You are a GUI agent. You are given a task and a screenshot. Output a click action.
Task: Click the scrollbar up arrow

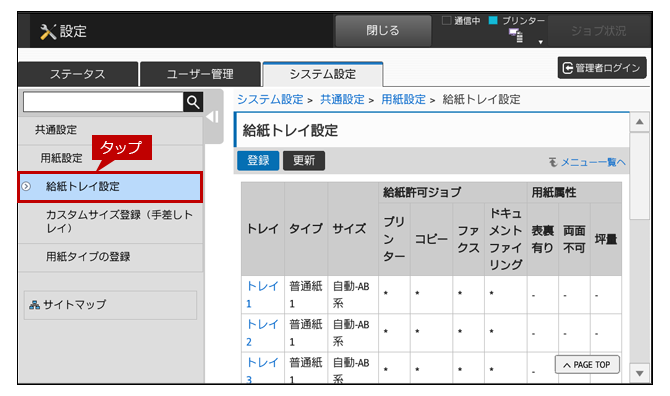[x=639, y=122]
